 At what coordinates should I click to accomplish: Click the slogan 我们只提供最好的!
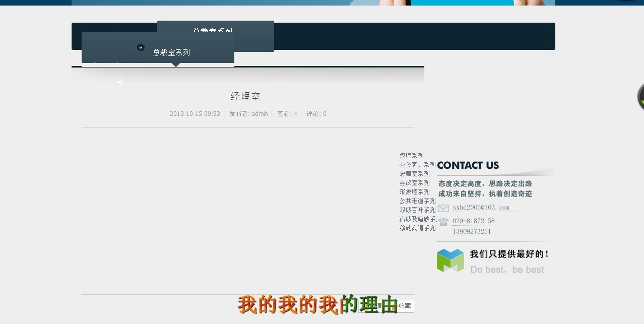[509, 254]
